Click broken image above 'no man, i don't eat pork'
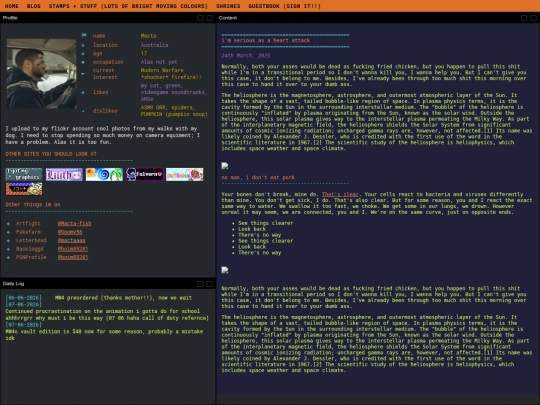 pyautogui.click(x=225, y=166)
